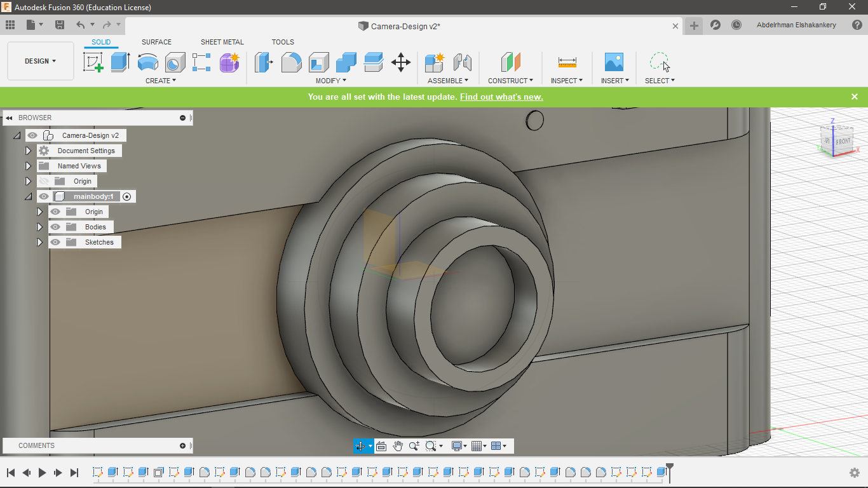Open the Job Status clock icon
868x488 pixels.
tap(736, 25)
